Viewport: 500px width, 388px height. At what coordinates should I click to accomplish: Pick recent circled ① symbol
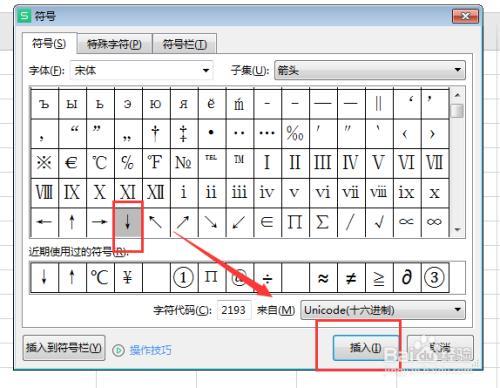[x=184, y=277]
